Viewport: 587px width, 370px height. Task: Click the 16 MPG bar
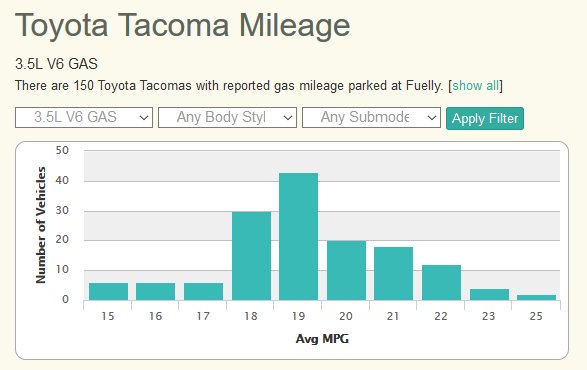[155, 291]
